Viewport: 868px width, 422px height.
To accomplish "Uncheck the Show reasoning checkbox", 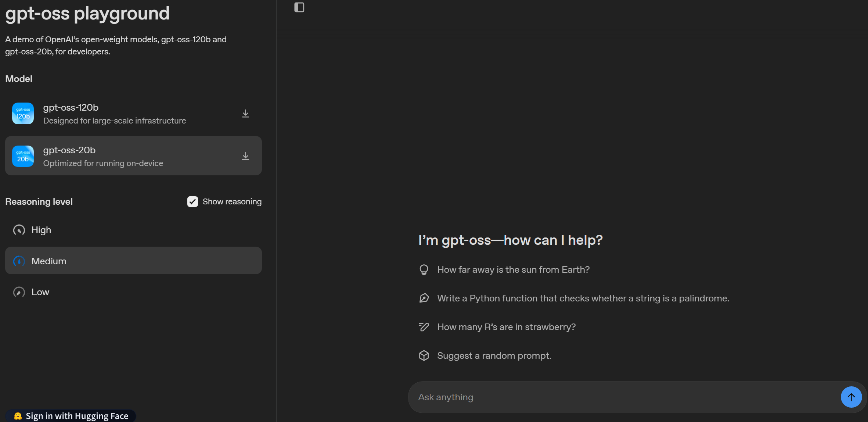I will (192, 201).
